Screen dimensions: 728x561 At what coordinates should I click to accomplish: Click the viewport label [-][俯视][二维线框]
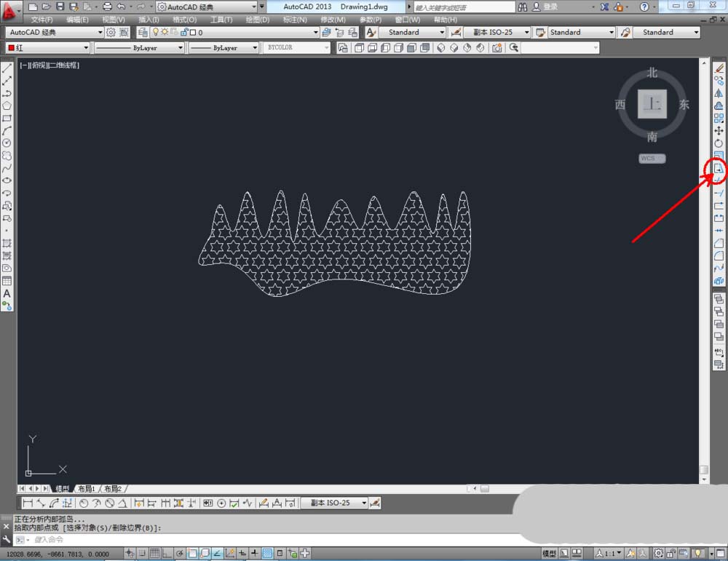point(50,65)
